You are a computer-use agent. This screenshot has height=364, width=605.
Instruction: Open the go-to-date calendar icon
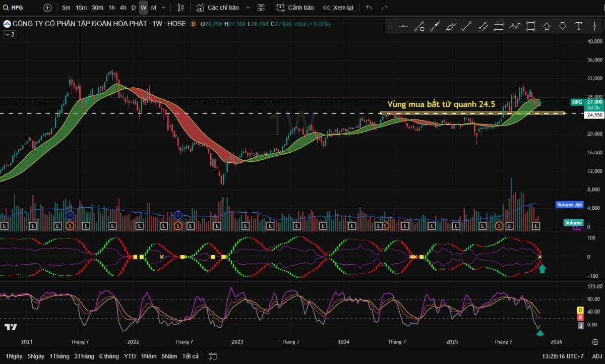(x=212, y=356)
